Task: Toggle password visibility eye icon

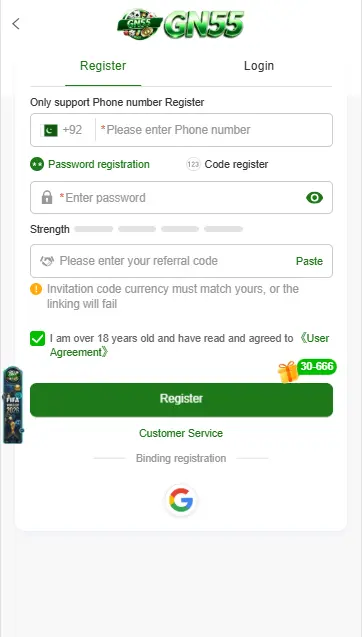Action: tap(314, 198)
